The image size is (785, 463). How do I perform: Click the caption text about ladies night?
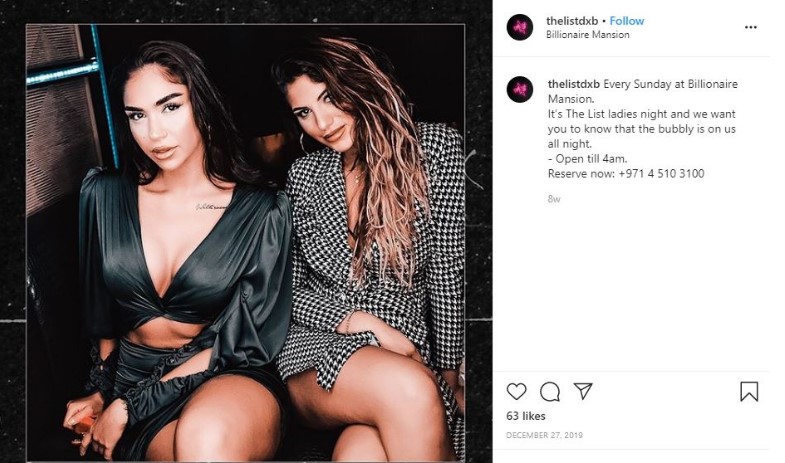(642, 129)
